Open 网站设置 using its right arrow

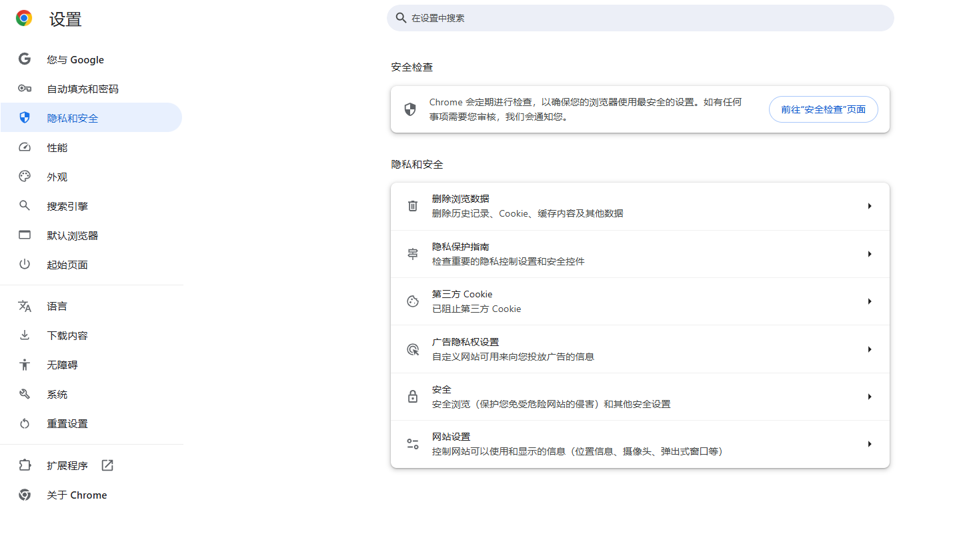[870, 444]
